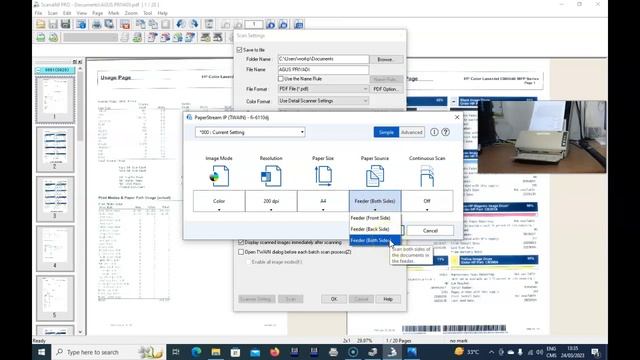
Task: Click the thumbnail panel scrollbar down arrow
Action: (x=80, y=332)
